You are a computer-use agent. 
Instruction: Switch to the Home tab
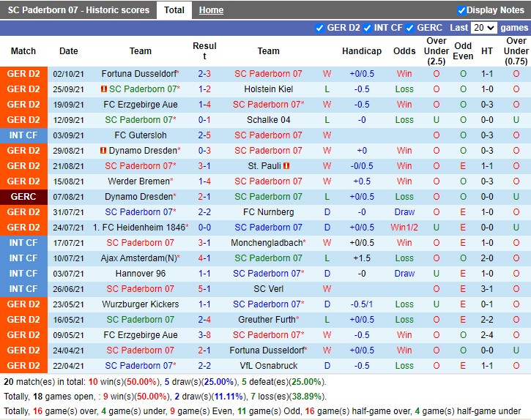pyautogui.click(x=211, y=10)
